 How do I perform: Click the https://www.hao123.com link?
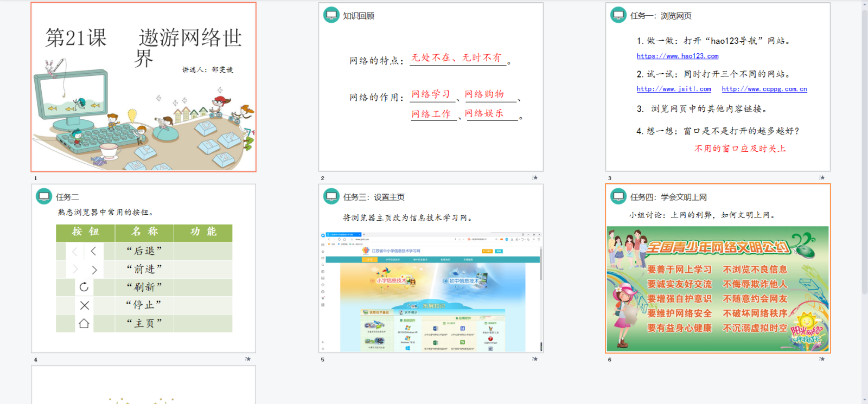677,56
